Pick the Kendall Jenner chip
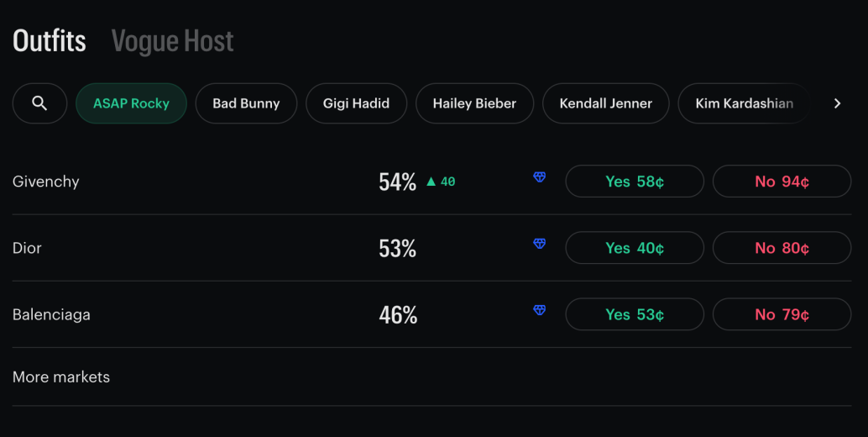This screenshot has height=437, width=868. pyautogui.click(x=605, y=103)
